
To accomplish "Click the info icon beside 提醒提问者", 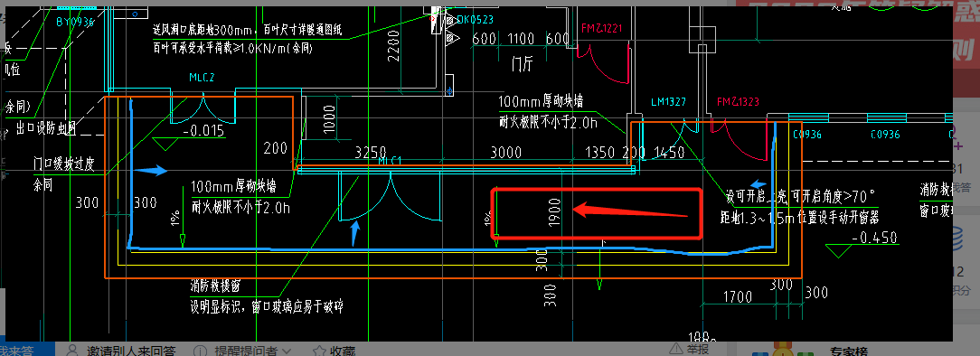I will tap(200, 351).
